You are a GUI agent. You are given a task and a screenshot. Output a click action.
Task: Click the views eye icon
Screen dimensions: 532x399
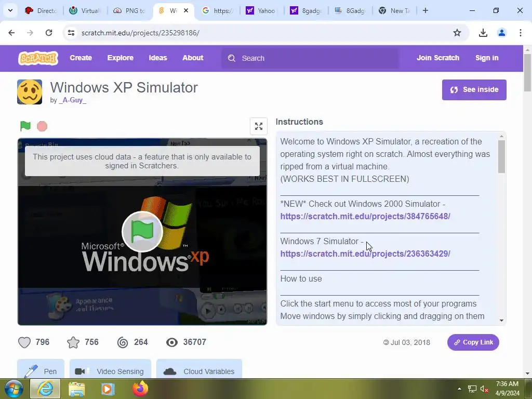[171, 342]
